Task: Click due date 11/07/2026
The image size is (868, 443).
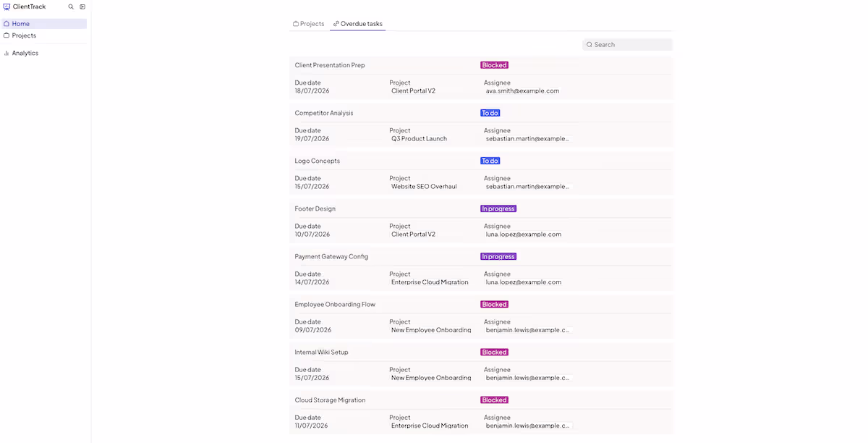Action: pyautogui.click(x=312, y=426)
